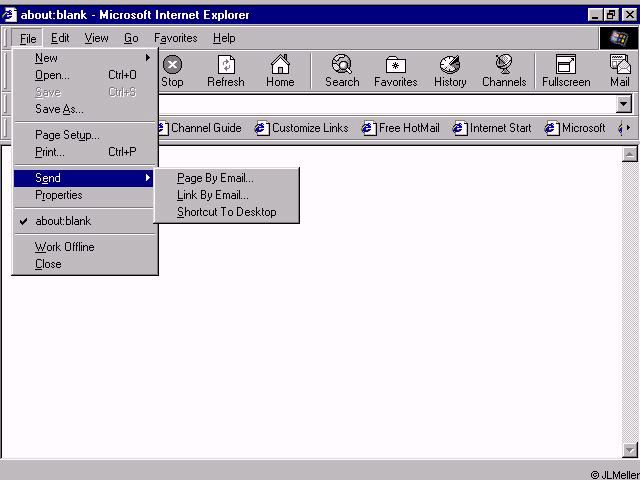Open the Mail toolbar icon
Screen dimensions: 640x480
[620, 71]
